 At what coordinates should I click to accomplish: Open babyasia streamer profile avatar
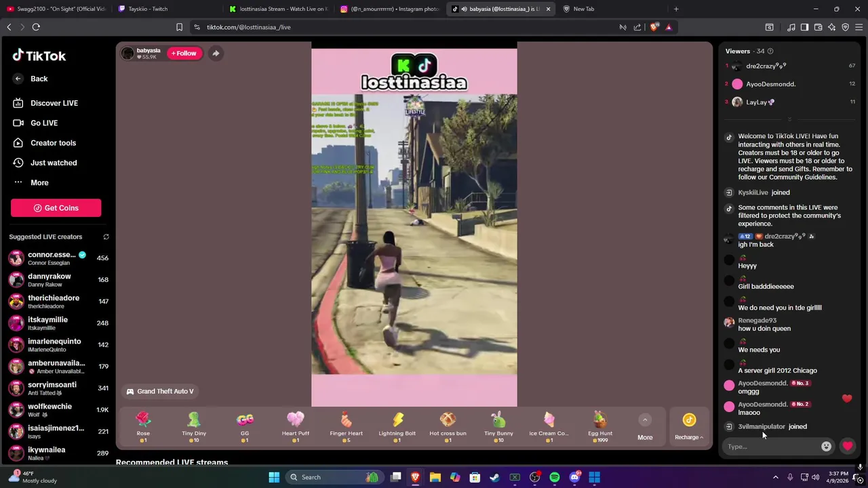pos(127,54)
